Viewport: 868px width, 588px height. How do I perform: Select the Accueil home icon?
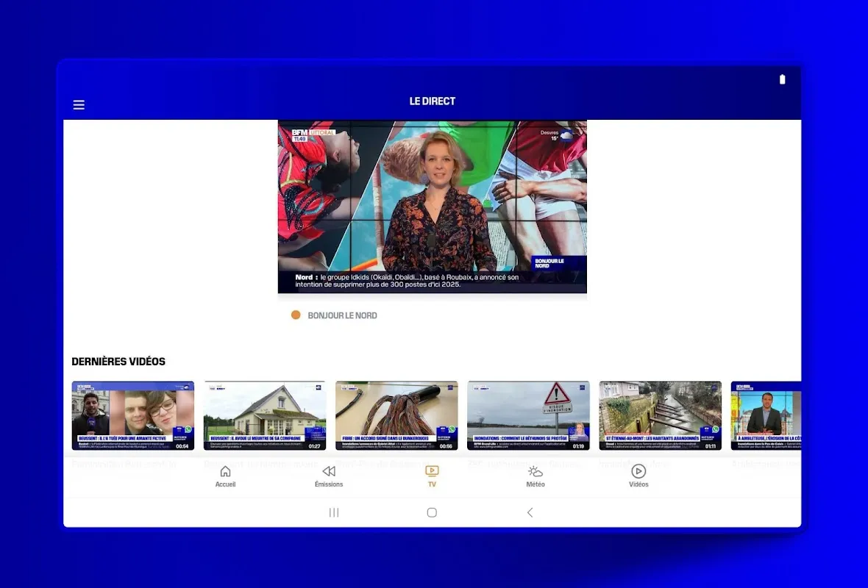pyautogui.click(x=225, y=471)
